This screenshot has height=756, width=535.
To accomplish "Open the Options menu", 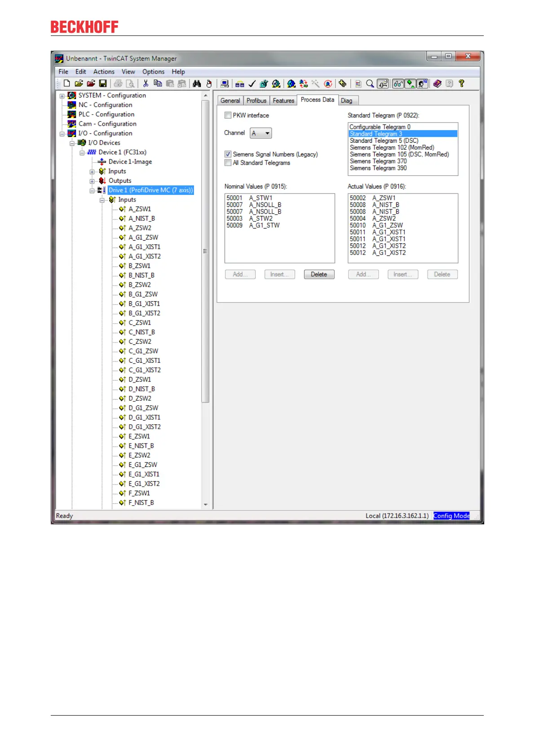I will pyautogui.click(x=153, y=71).
